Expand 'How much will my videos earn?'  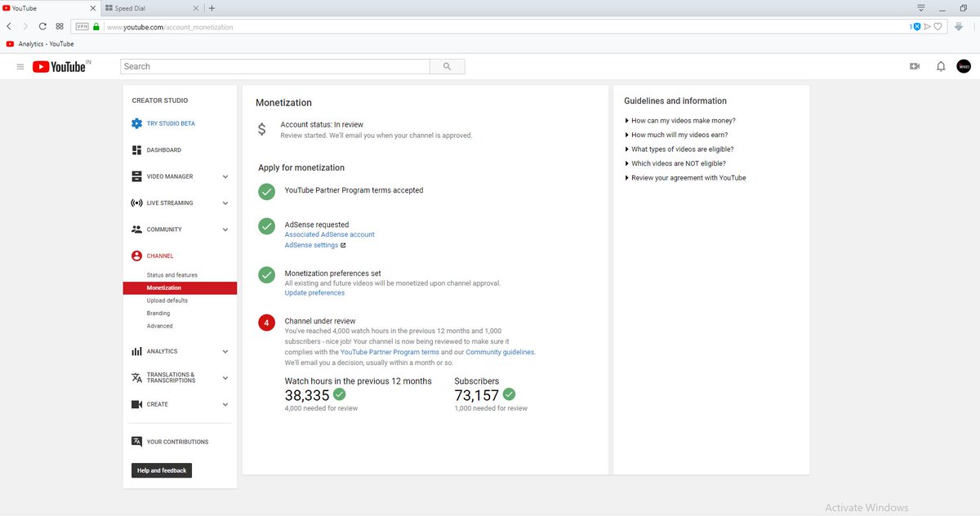676,135
